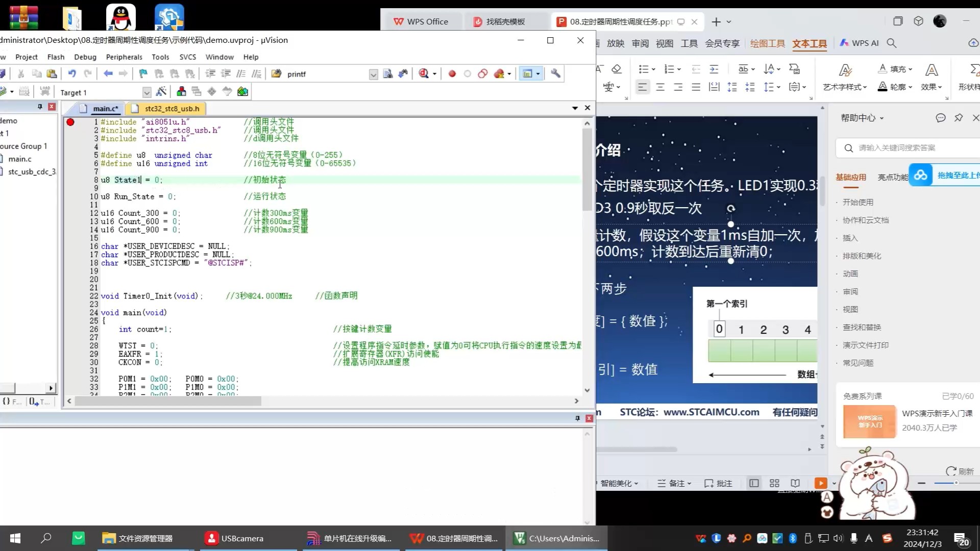
Task: Switch to stc32_stc8_usb.h editor tab
Action: pos(171,109)
